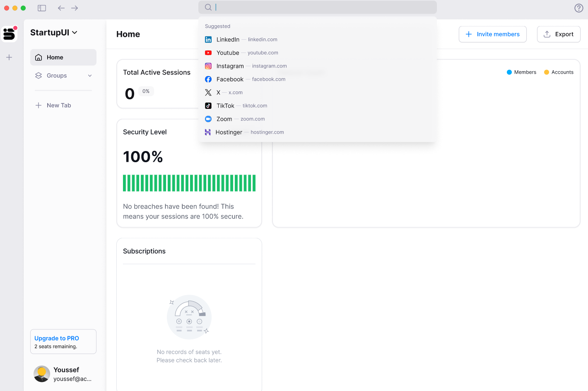
Task: Click the Youtube icon in suggestions
Action: coord(208,53)
